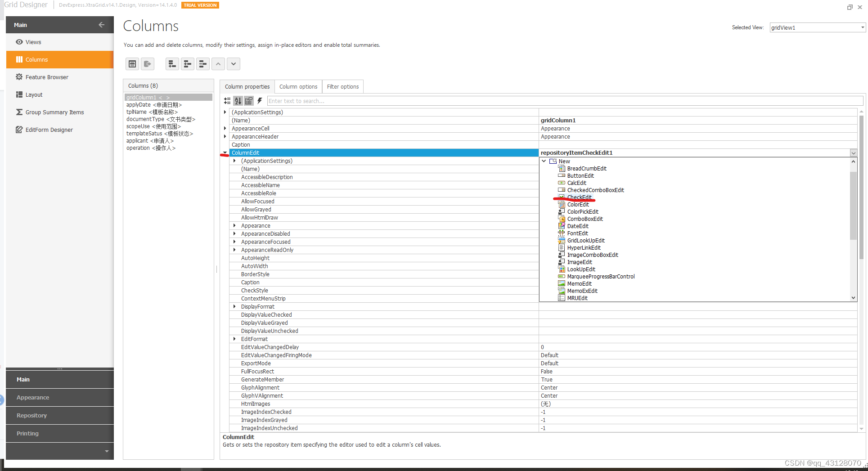Choose ColorEdit from the editor list
The image size is (868, 471).
coord(578,205)
